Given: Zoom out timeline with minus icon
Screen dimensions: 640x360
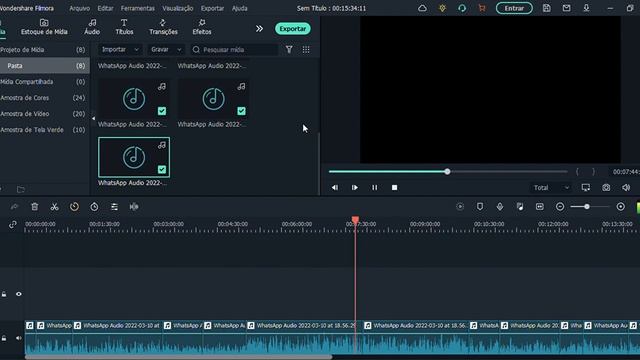Looking at the screenshot, I should point(560,207).
